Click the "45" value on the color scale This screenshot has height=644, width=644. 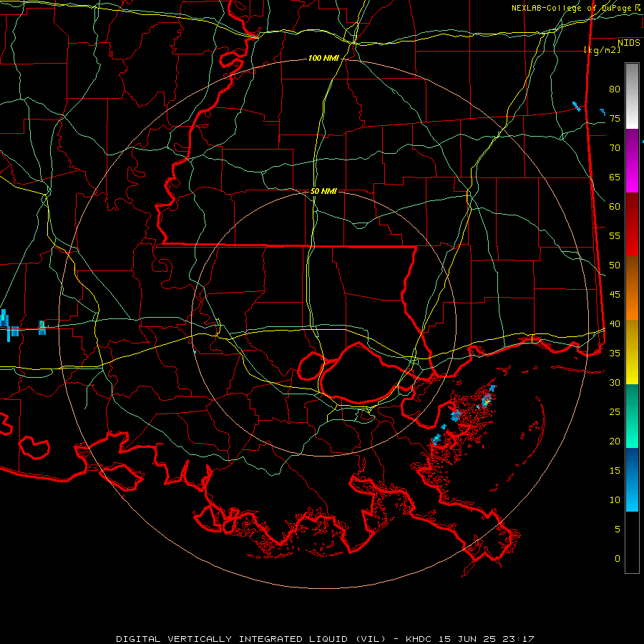615,295
